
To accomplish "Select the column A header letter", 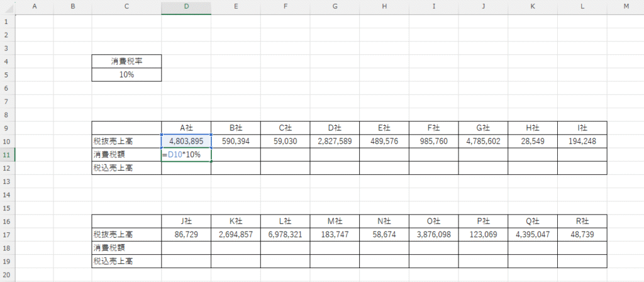I will pyautogui.click(x=34, y=6).
